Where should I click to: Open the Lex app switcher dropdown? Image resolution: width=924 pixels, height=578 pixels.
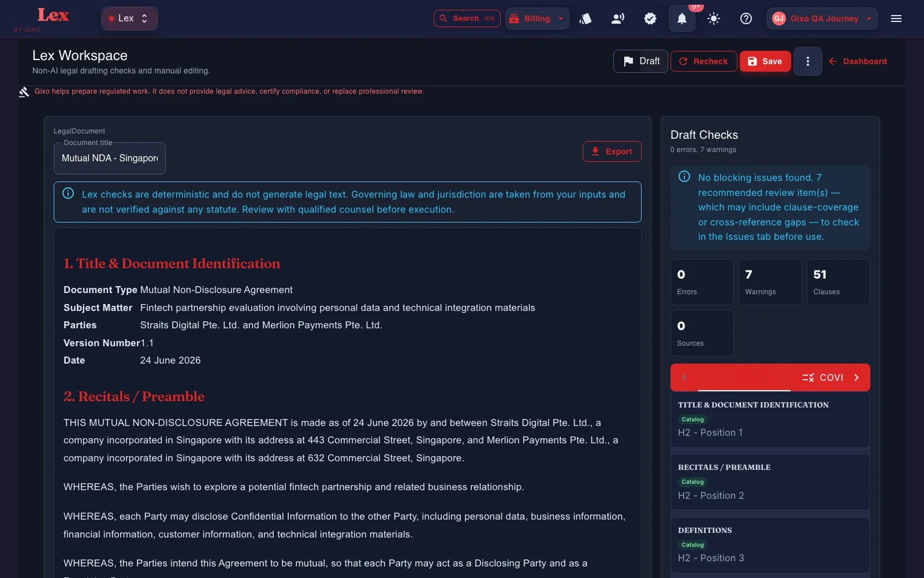(x=129, y=18)
